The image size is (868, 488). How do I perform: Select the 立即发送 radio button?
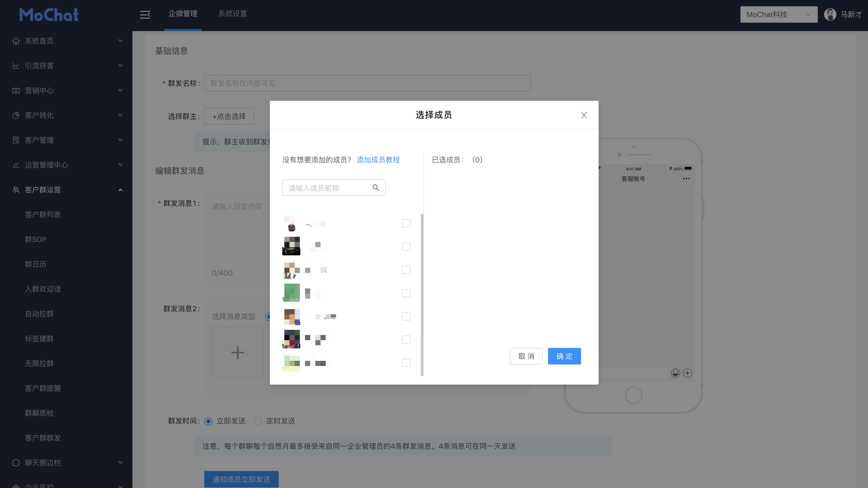[x=208, y=421]
